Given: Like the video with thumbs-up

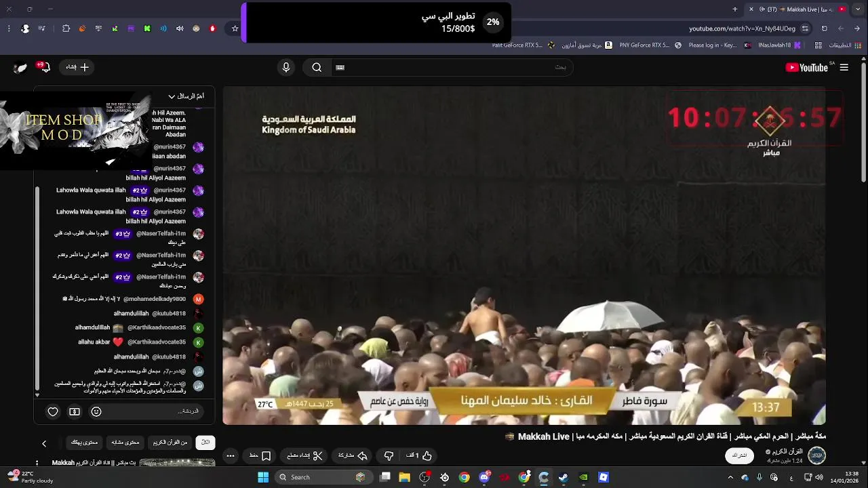Looking at the screenshot, I should tap(419, 455).
